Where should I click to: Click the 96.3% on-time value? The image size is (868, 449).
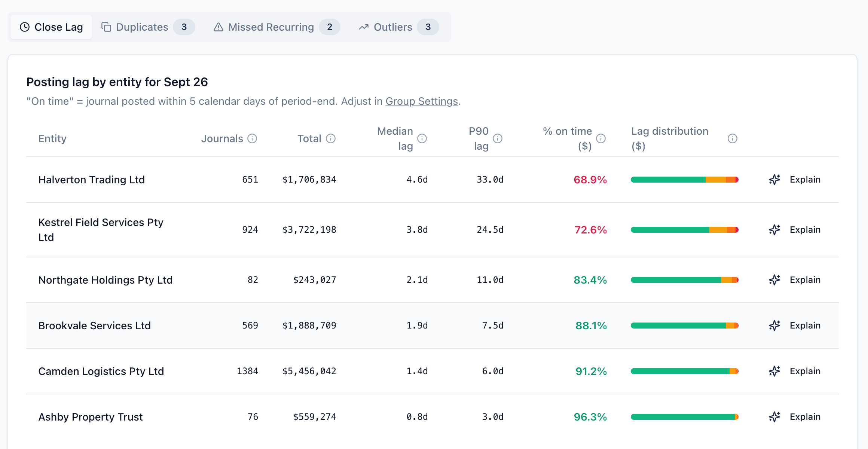point(590,417)
